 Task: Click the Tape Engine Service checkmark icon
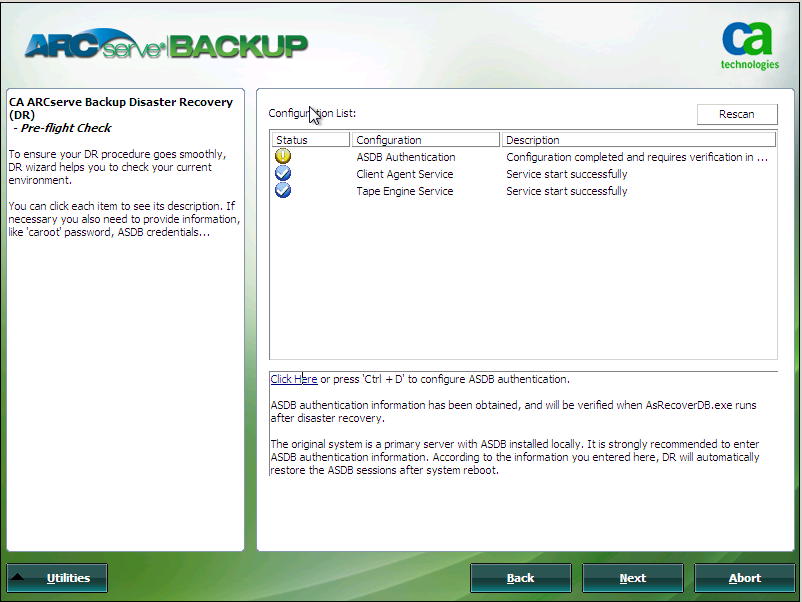coord(283,190)
